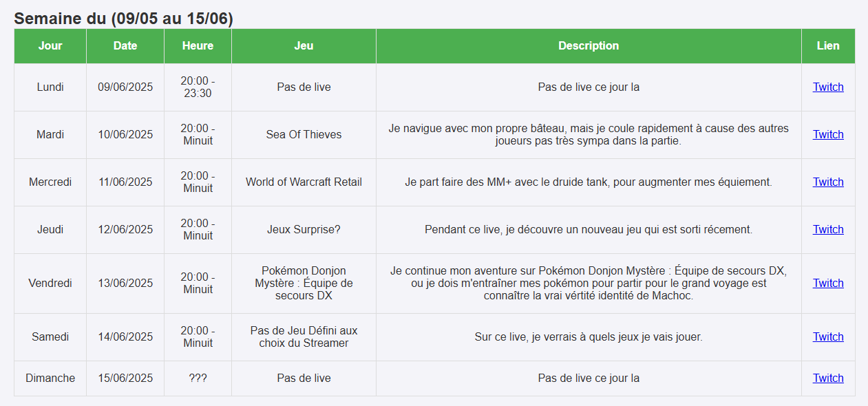Select the Jour column header
The width and height of the screenshot is (868, 406).
50,45
